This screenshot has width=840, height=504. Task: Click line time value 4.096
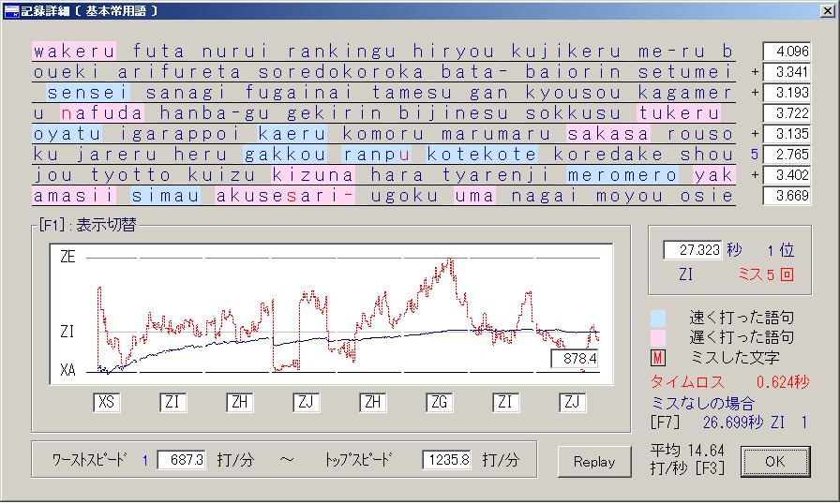point(787,52)
